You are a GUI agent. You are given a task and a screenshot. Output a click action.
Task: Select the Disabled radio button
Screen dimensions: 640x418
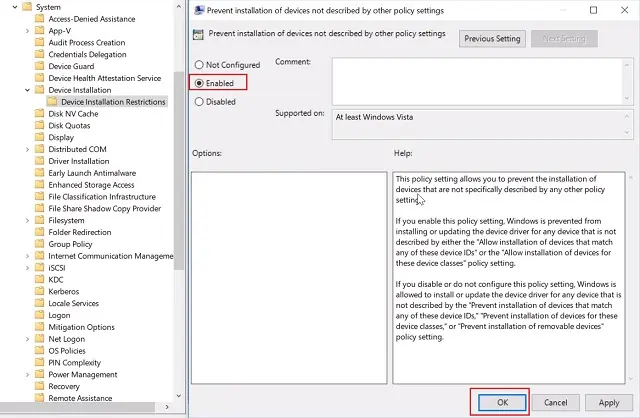point(200,101)
